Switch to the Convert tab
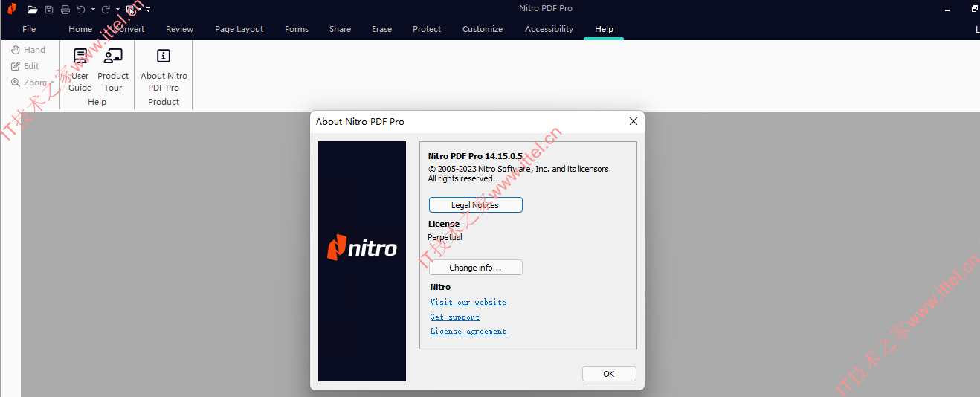The width and height of the screenshot is (980, 397). (128, 29)
